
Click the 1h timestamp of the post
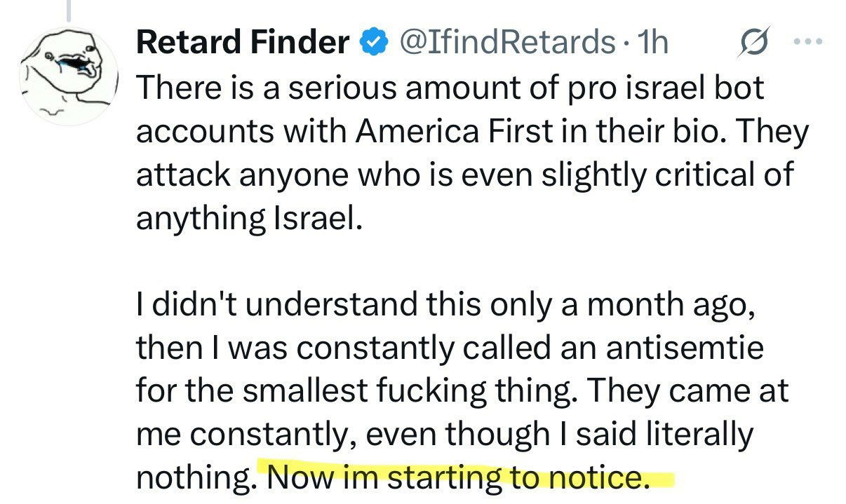(x=651, y=43)
